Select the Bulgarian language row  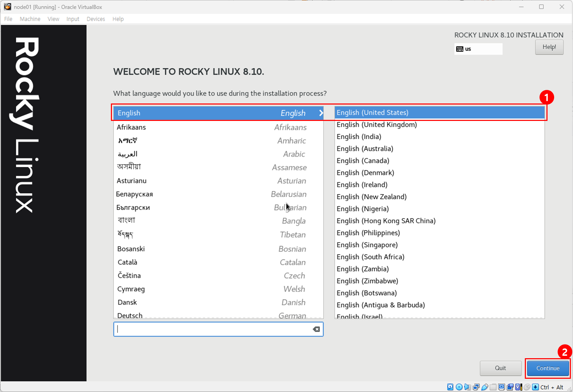click(219, 207)
